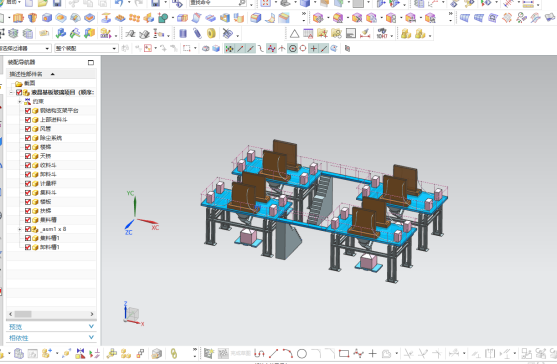Image resolution: width=557 pixels, height=364 pixels.
Task: Select the sketch line tool
Action: click(273, 353)
